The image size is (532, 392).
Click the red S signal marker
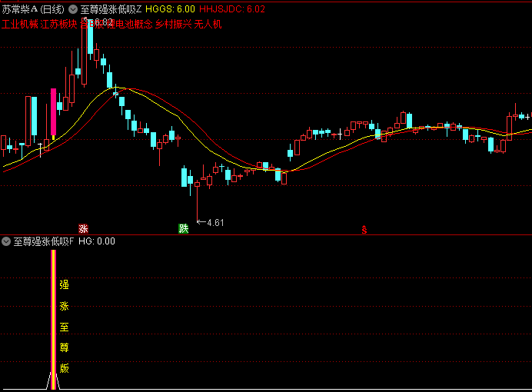(364, 230)
